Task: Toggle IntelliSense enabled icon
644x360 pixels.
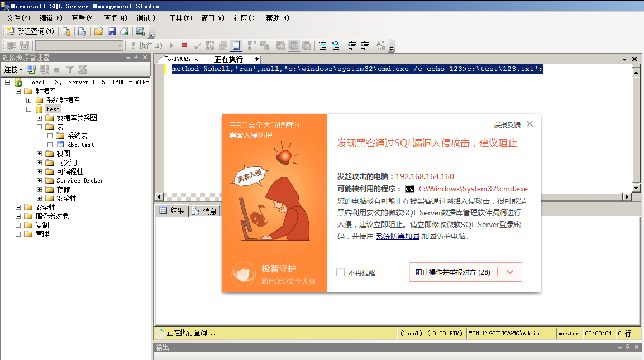Action: [236, 46]
